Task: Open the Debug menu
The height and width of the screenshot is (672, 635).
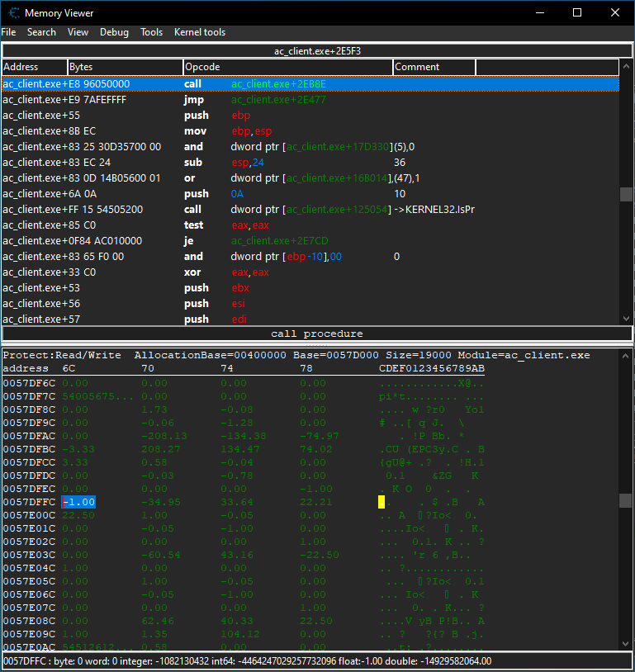Action: click(x=114, y=32)
